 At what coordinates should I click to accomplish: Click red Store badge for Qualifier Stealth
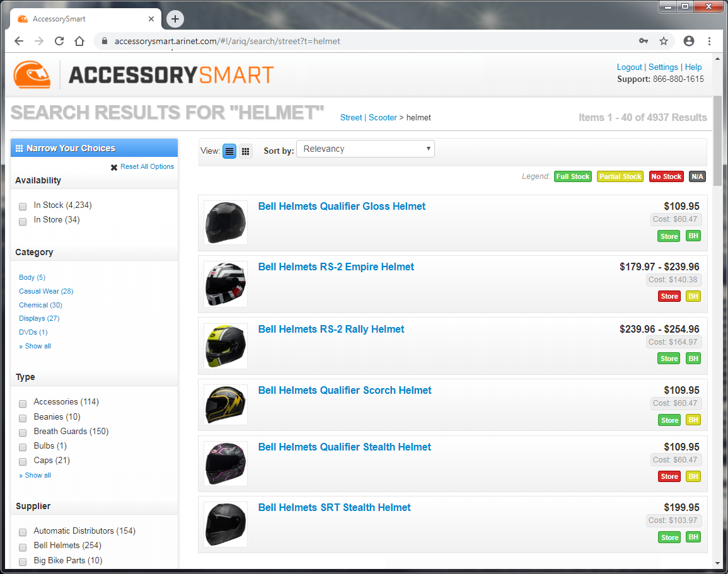669,476
